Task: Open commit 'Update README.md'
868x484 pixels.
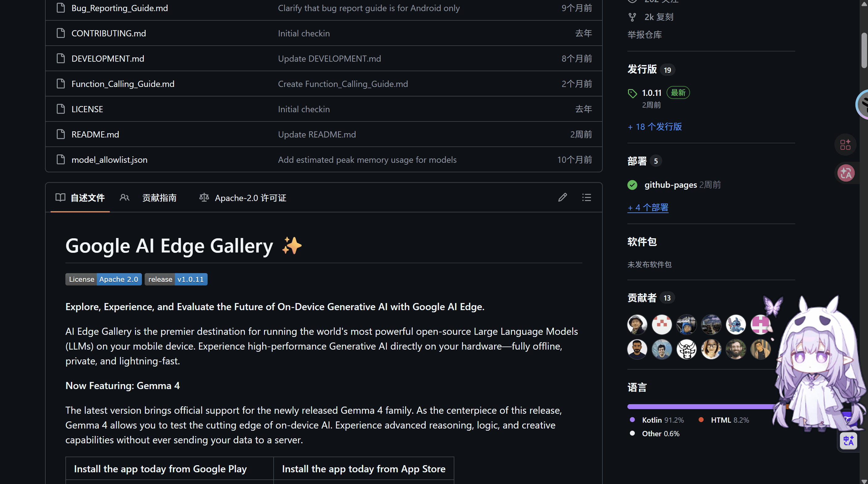Action: pyautogui.click(x=317, y=134)
